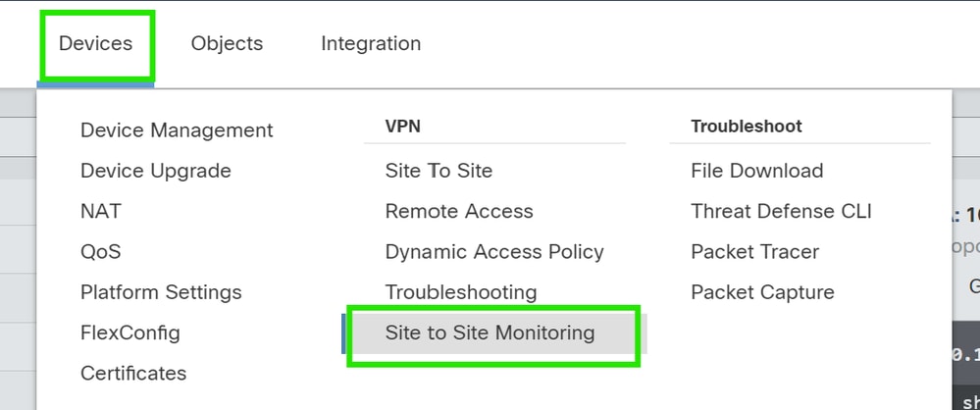This screenshot has height=410, width=980.
Task: Choose Dynamic Access Policy
Action: [494, 252]
